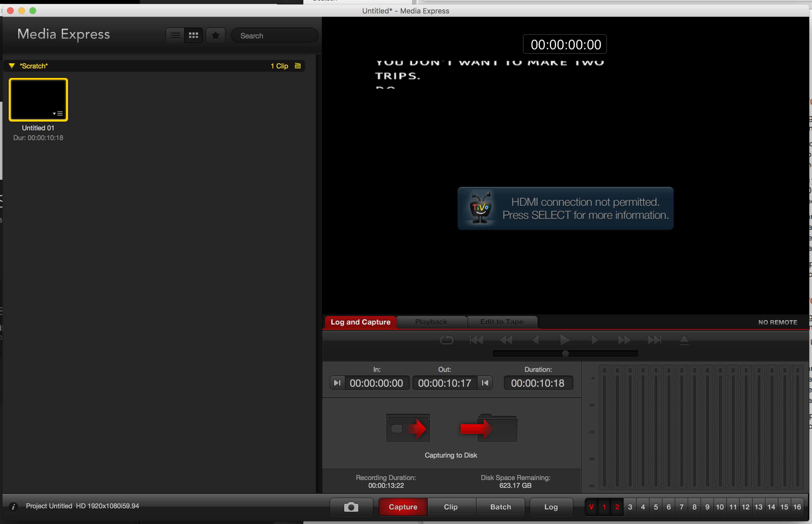Rewind the tape
This screenshot has width=812, height=524.
click(x=506, y=340)
